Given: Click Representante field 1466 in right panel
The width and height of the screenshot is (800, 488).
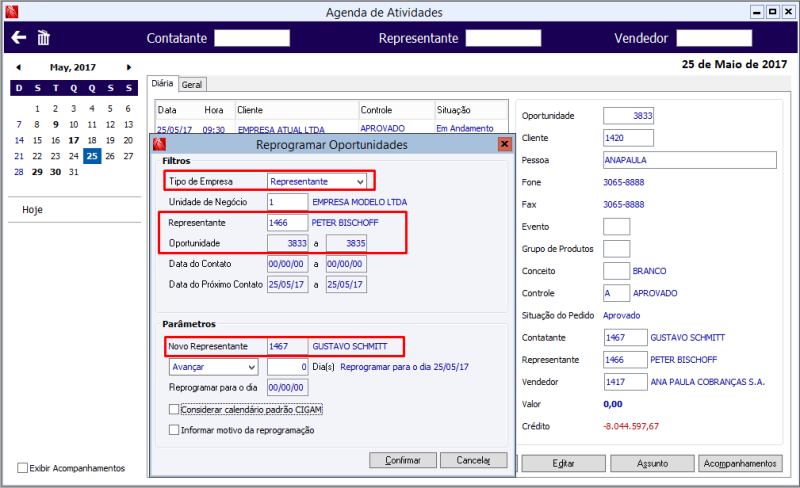Looking at the screenshot, I should point(626,359).
